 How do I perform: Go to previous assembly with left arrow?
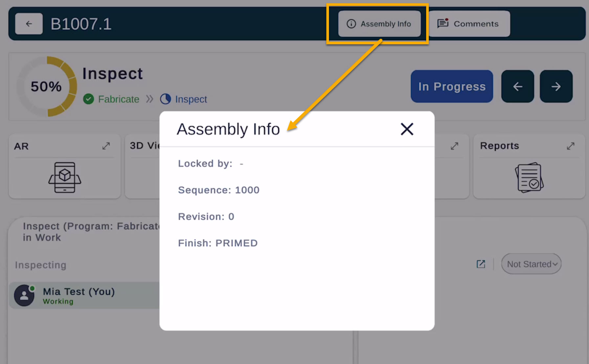517,86
